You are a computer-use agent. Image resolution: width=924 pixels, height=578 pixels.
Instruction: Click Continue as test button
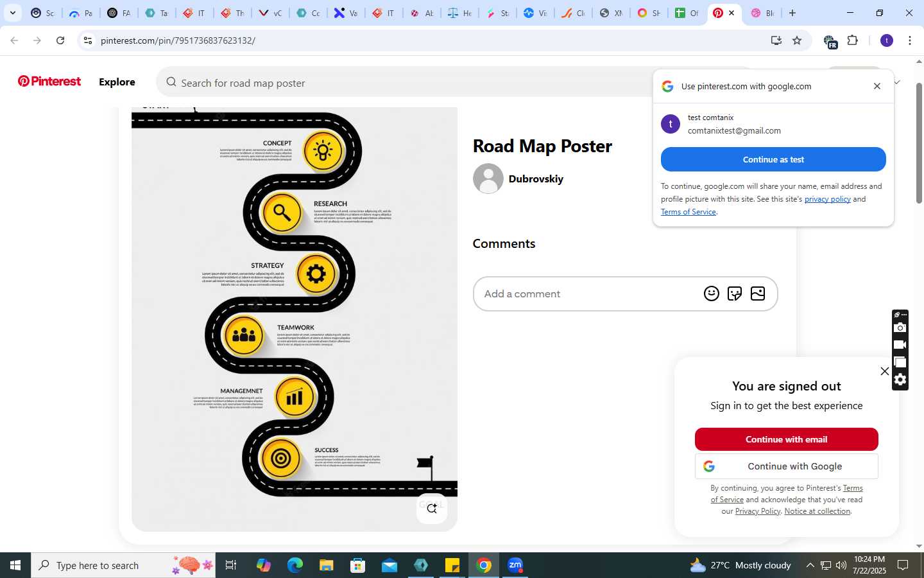coord(773,159)
